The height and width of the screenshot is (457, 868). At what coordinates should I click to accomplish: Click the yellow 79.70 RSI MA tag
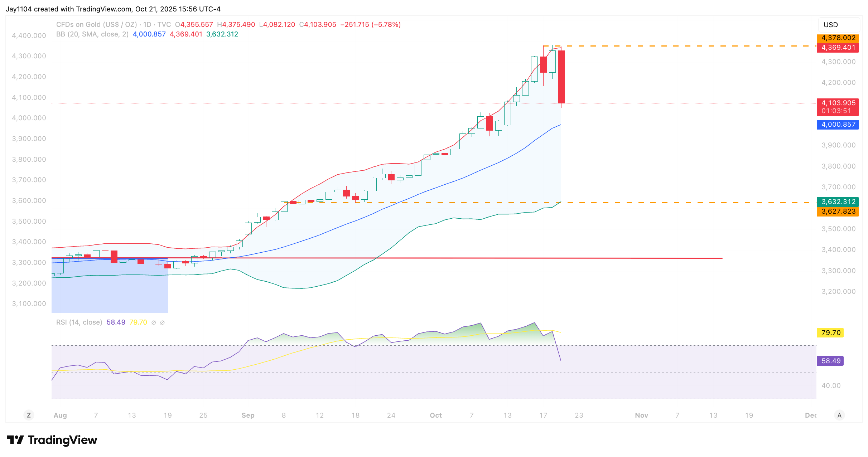click(830, 333)
